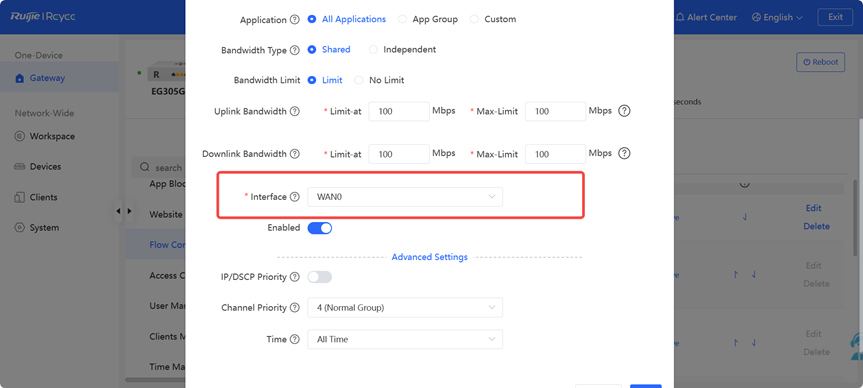The width and height of the screenshot is (863, 388).
Task: Click the Exit button
Action: [835, 17]
